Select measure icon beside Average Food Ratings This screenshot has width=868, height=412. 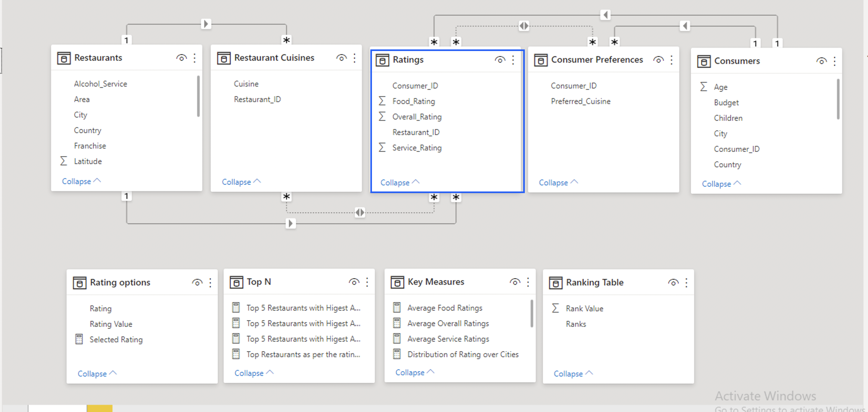pos(397,308)
